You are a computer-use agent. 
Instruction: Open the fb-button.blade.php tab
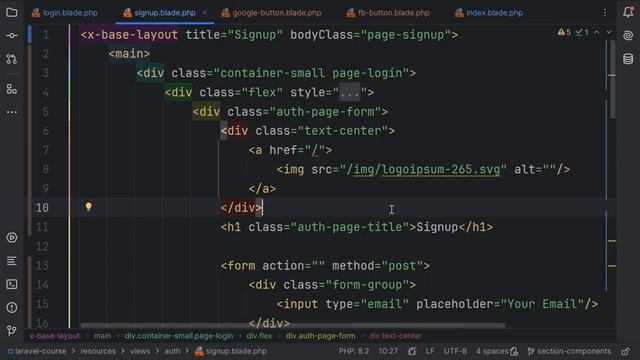[388, 13]
